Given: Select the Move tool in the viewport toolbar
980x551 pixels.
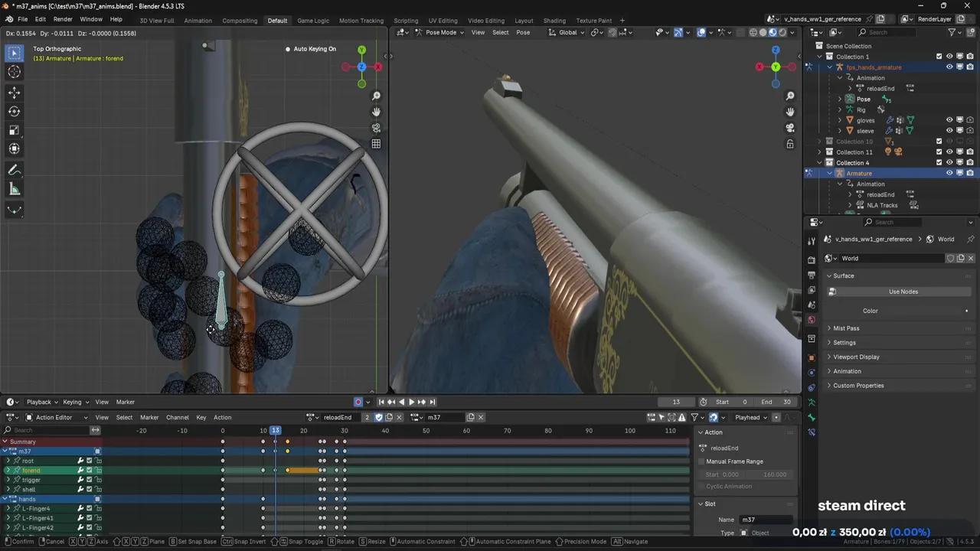Looking at the screenshot, I should pyautogui.click(x=15, y=92).
